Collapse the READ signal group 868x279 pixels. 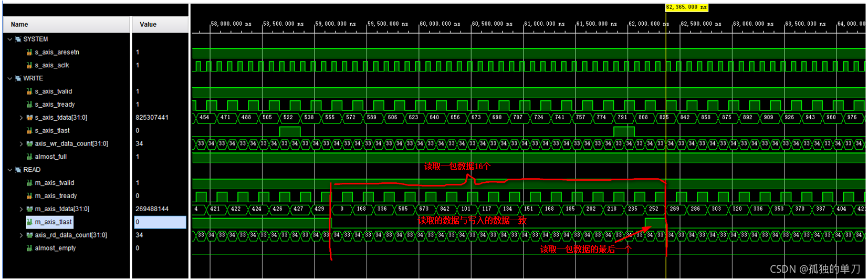pyautogui.click(x=9, y=170)
